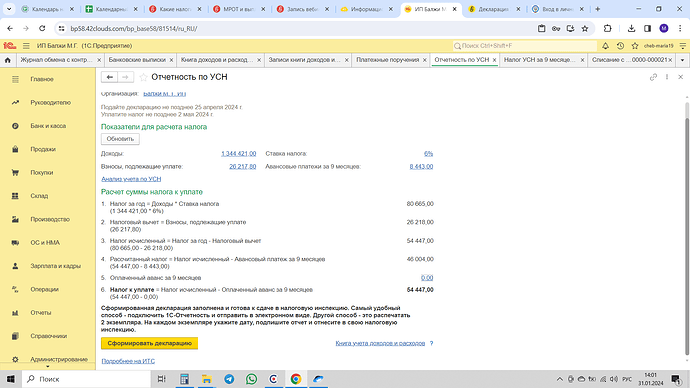This screenshot has height=388, width=690.
Task: Open the form's more actions menu
Action: point(667,77)
